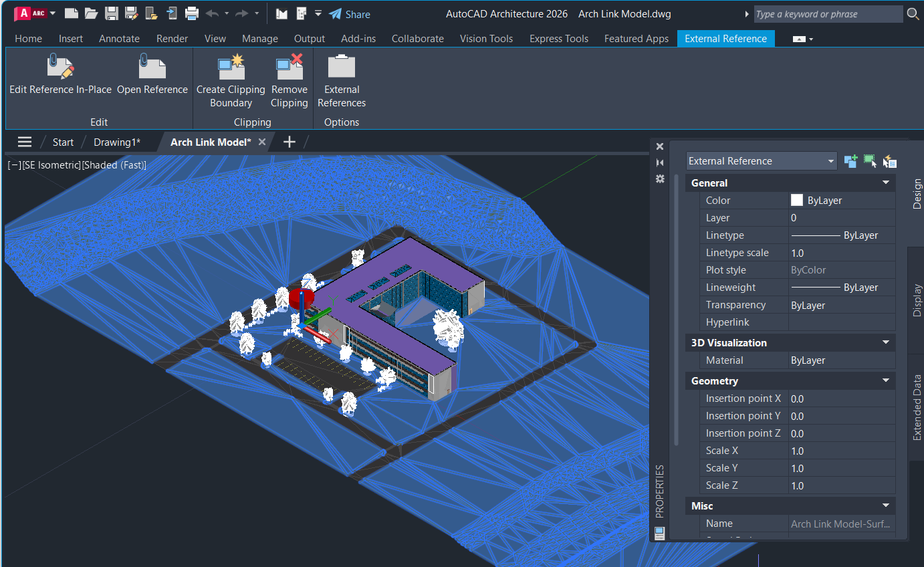Click the Linetype ByLayer value
The image size is (924, 567).
click(x=842, y=235)
